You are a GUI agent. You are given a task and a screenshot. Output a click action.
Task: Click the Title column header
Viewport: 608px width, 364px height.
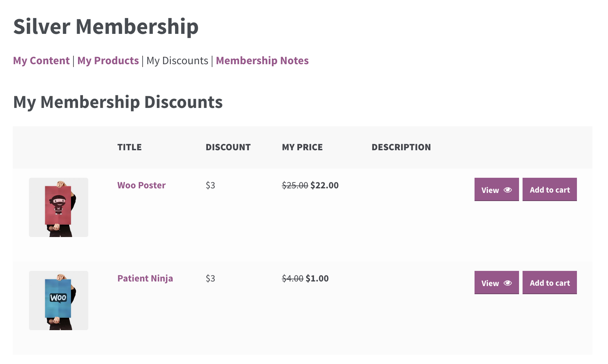tap(129, 147)
